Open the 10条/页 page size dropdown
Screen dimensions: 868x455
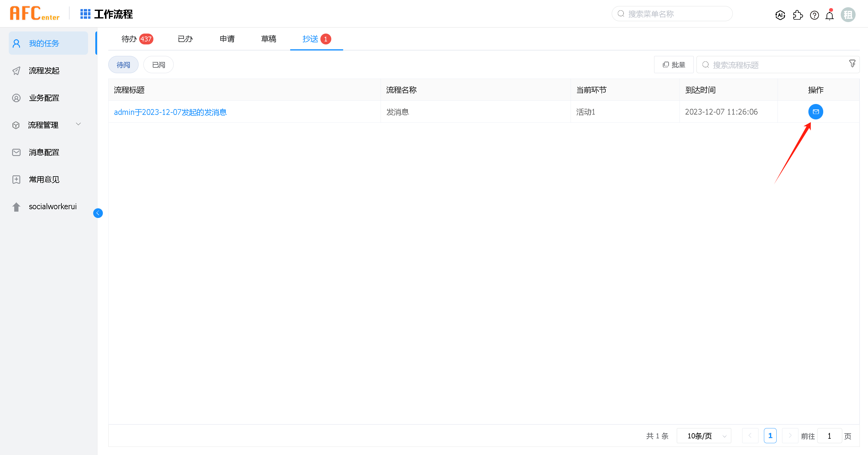[703, 435]
